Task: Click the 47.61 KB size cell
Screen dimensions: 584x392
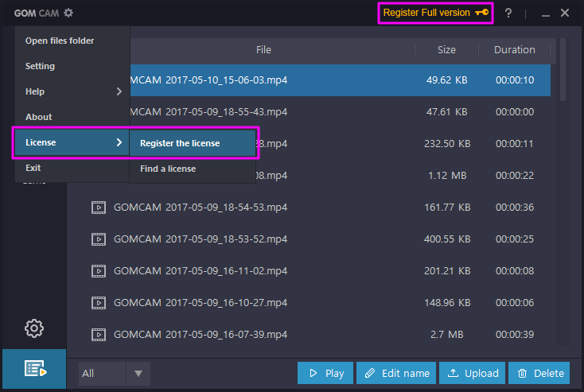Action: click(x=447, y=112)
